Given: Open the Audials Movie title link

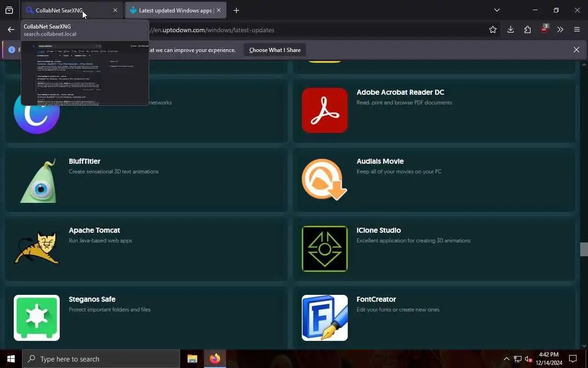Looking at the screenshot, I should [380, 161].
